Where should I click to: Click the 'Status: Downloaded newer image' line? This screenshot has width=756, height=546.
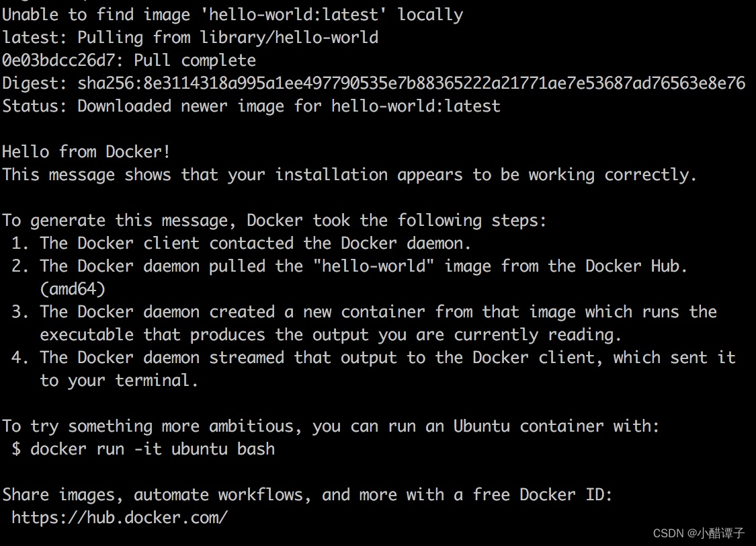[251, 106]
